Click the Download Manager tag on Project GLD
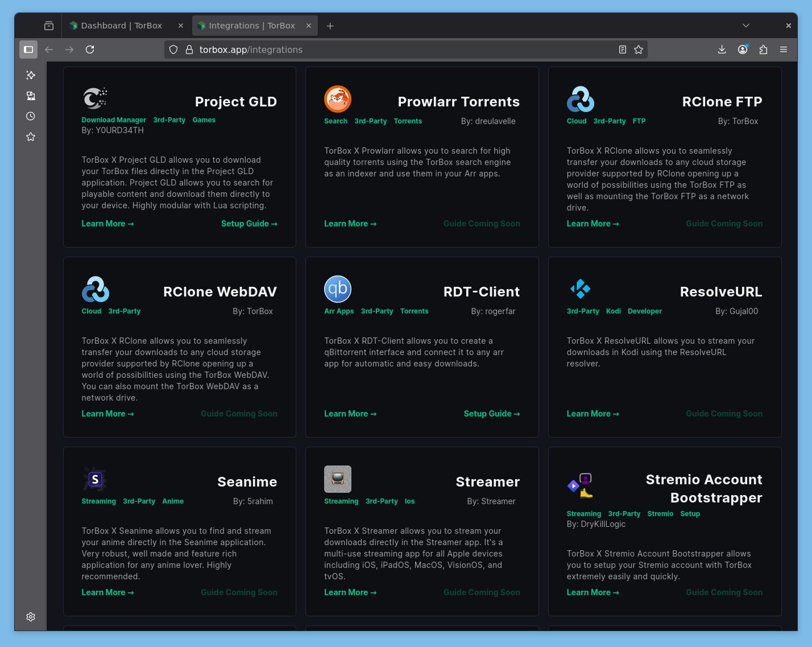This screenshot has width=812, height=647. tap(114, 120)
